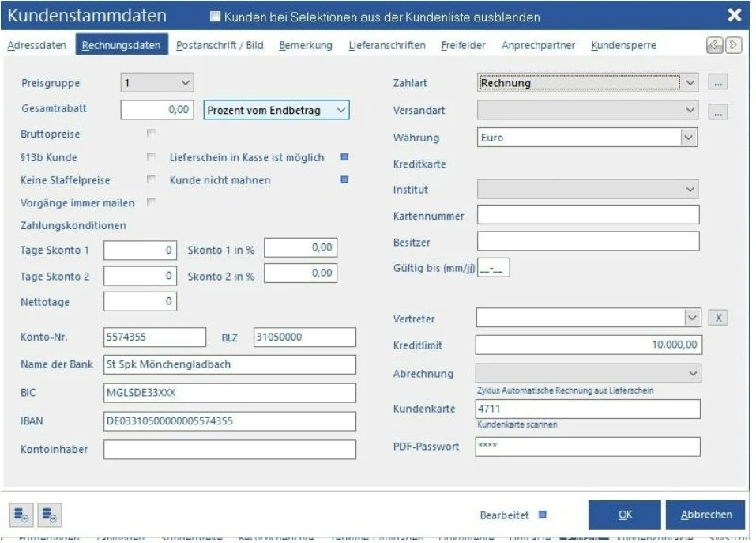This screenshot has height=543, width=756.
Task: Enable the §13b Kunde checkbox
Action: click(151, 156)
